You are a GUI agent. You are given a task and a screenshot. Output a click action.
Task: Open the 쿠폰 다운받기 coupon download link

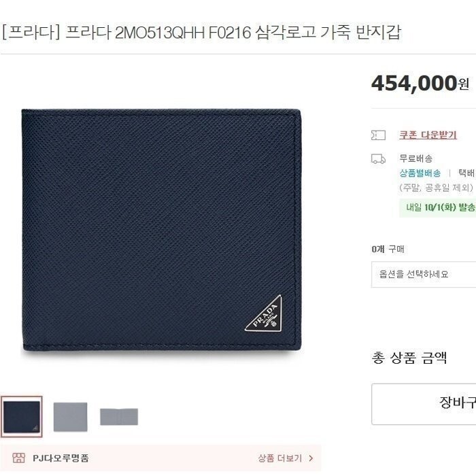(x=428, y=135)
